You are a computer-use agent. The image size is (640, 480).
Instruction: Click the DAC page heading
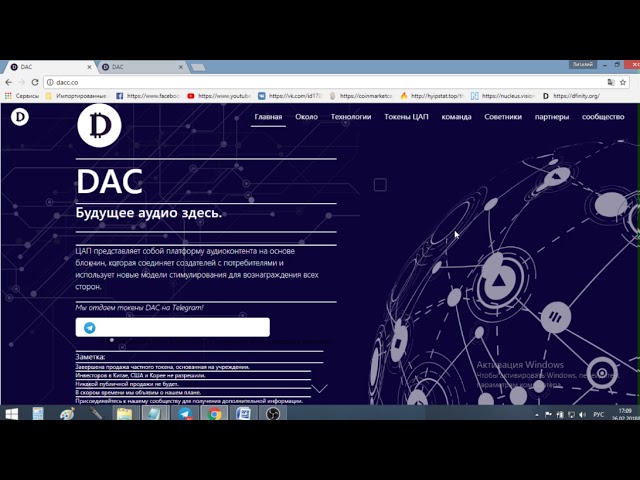coord(109,181)
